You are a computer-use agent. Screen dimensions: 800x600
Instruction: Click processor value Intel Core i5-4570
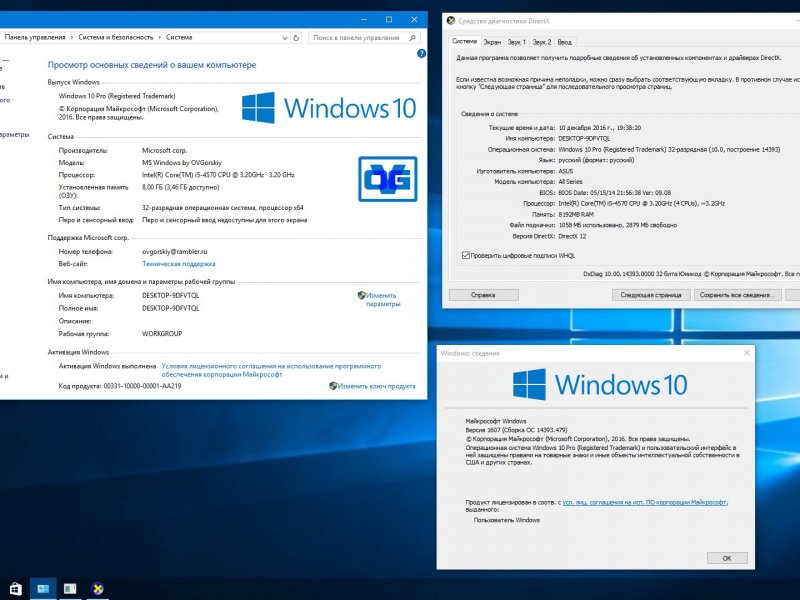[218, 175]
